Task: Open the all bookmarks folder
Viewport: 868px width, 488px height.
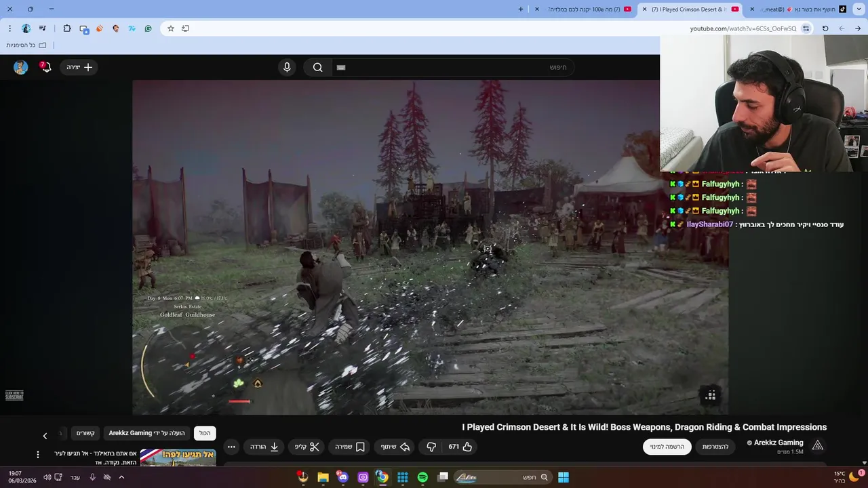Action: coord(26,45)
